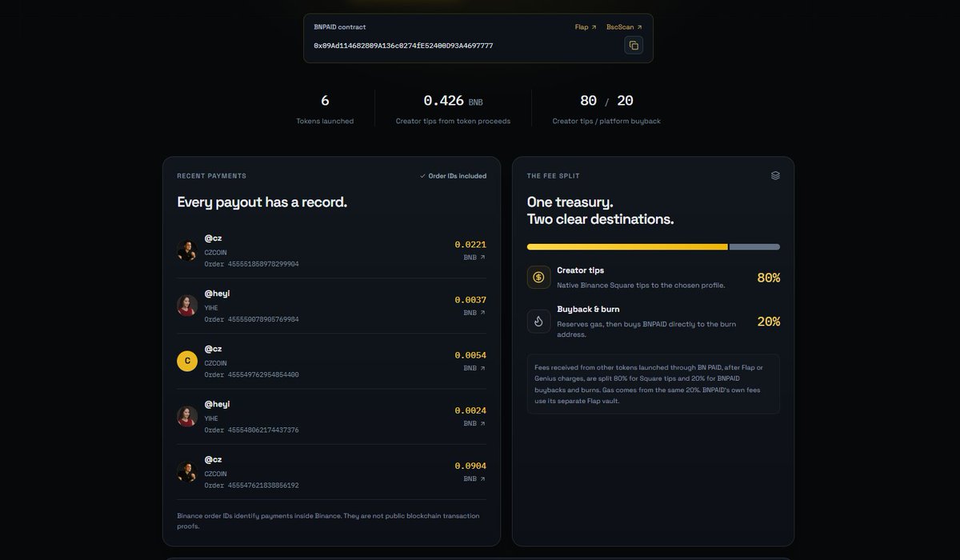Viewport: 960px width, 560px height.
Task: Click the yellow C avatar for @cz
Action: (x=187, y=361)
